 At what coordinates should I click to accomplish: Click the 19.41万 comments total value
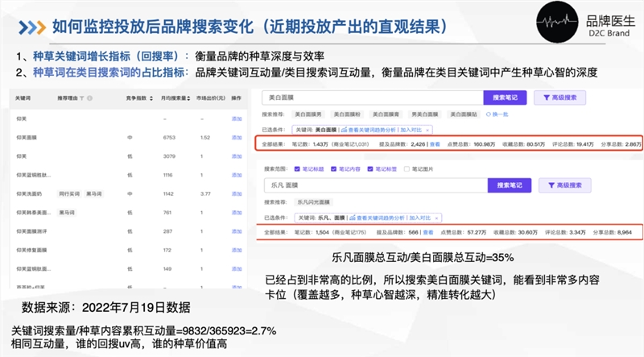click(x=585, y=144)
